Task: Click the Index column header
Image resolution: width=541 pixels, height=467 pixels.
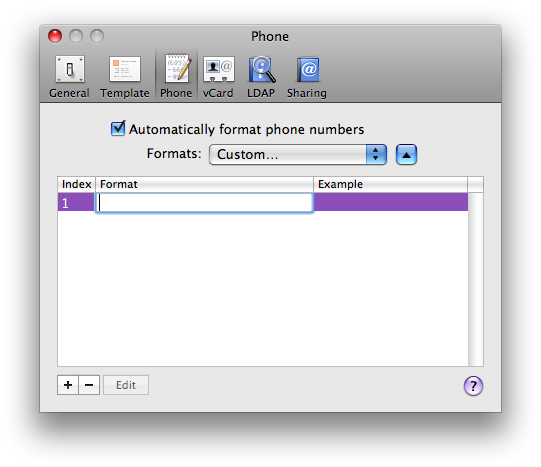Action: (x=76, y=184)
